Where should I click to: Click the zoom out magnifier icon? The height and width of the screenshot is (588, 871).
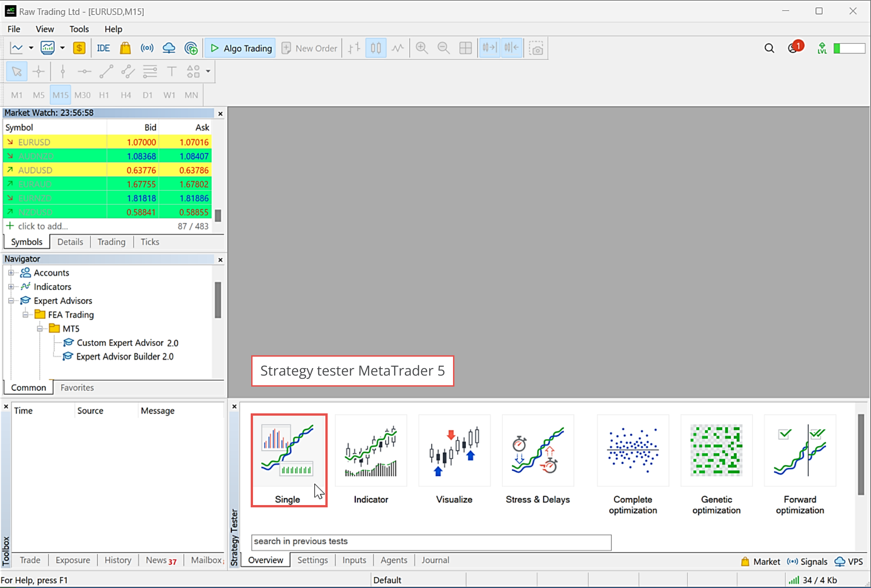point(443,48)
